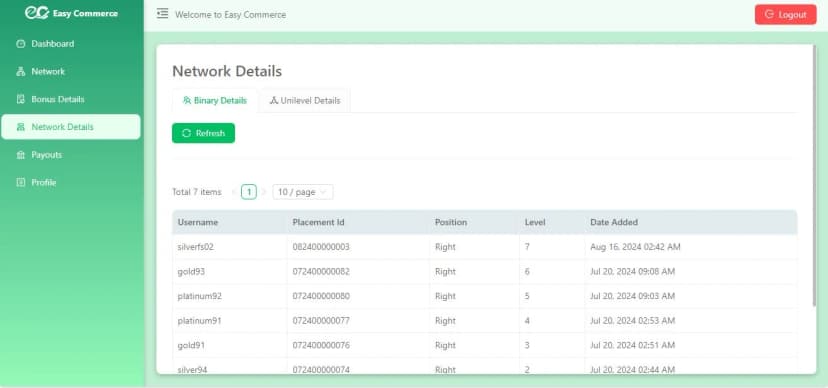Click Level value 7 for silverfs02

(x=527, y=247)
